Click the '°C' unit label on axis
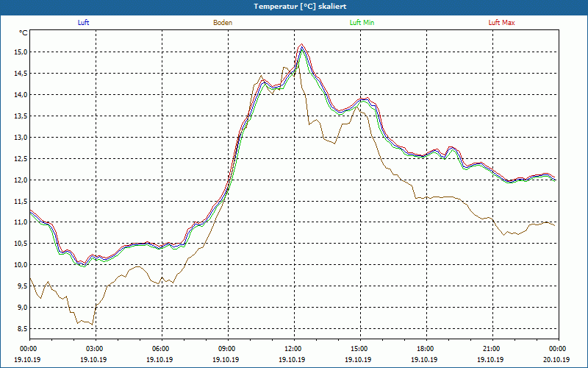The image size is (588, 368). pyautogui.click(x=24, y=33)
